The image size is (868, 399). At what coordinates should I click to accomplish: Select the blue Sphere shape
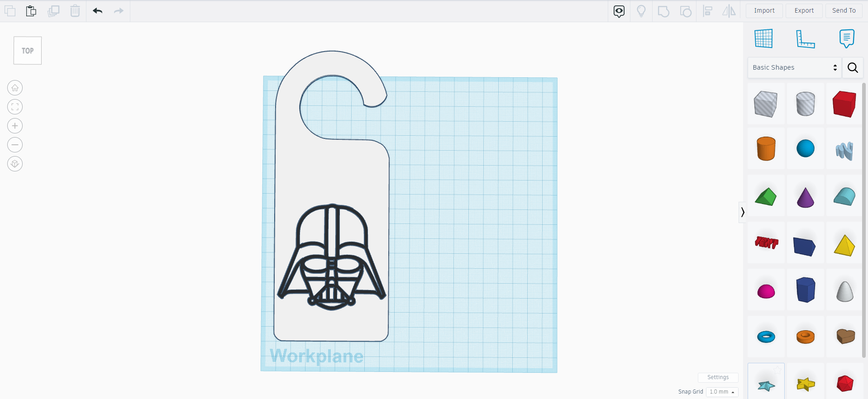click(x=805, y=148)
